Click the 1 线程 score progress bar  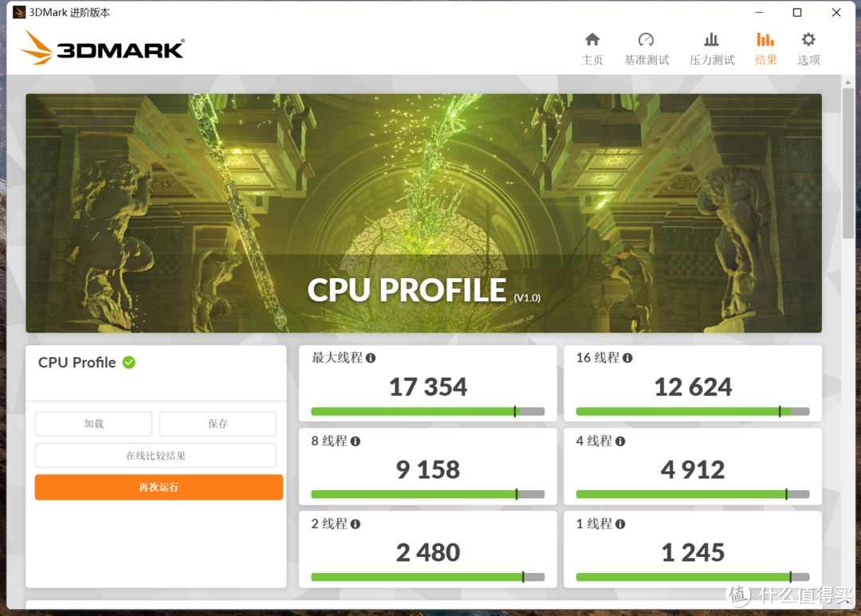point(693,578)
